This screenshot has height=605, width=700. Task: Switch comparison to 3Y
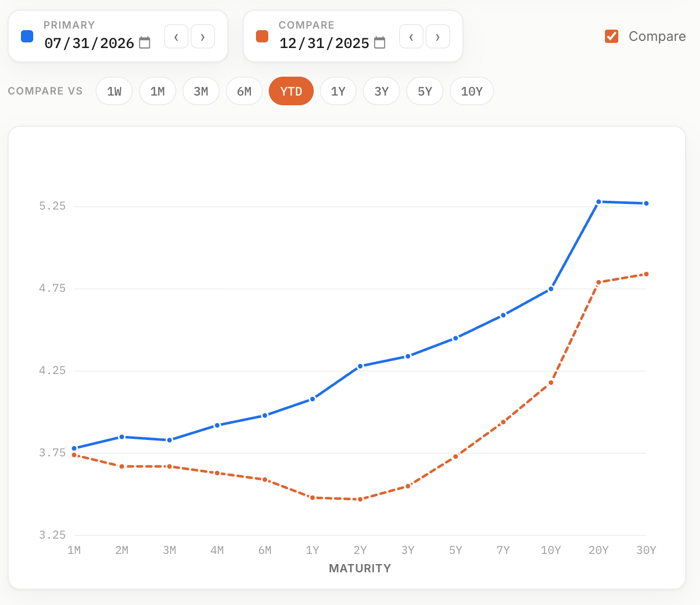click(382, 91)
